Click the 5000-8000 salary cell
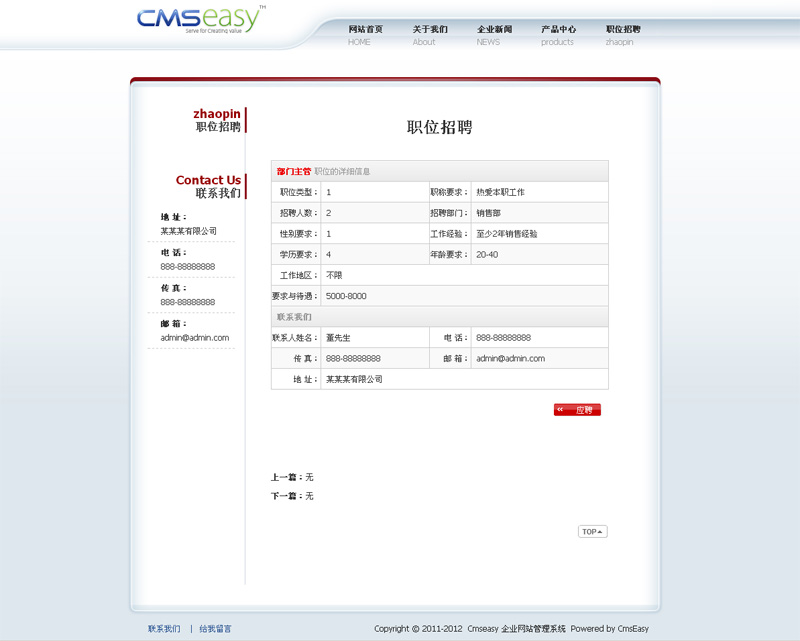 click(346, 296)
